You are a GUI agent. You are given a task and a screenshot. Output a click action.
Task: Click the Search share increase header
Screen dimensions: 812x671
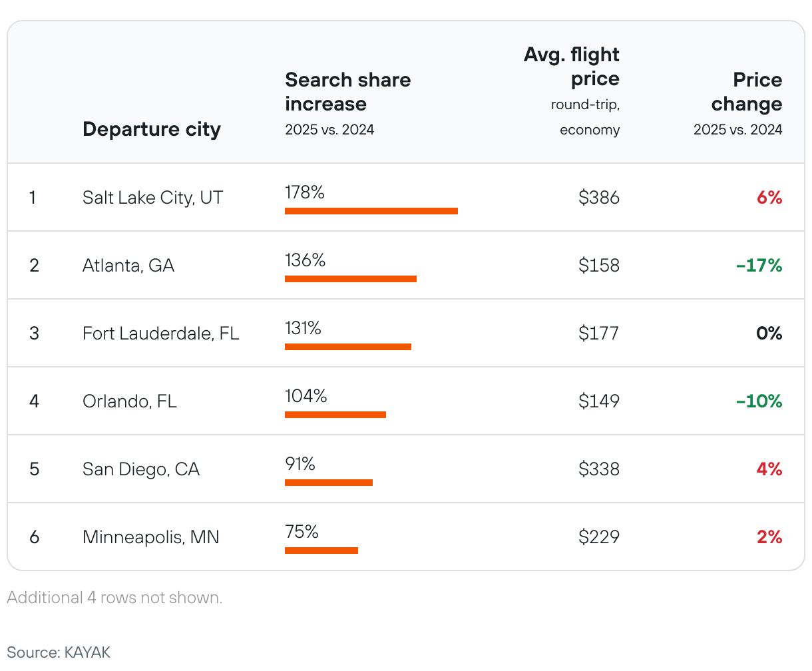pyautogui.click(x=347, y=92)
